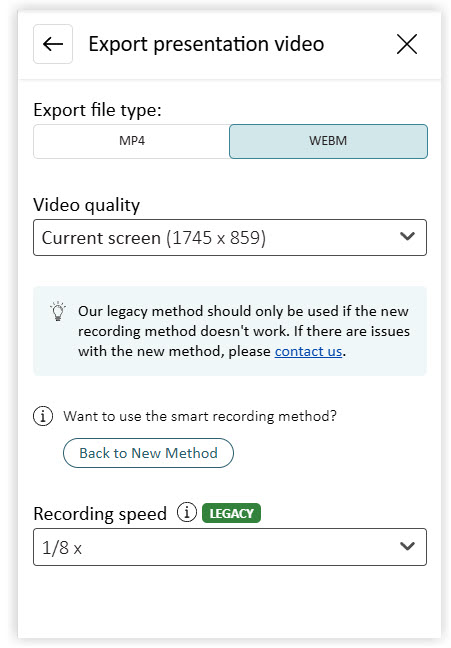
Task: Select MP4 as export file type
Action: tap(131, 141)
